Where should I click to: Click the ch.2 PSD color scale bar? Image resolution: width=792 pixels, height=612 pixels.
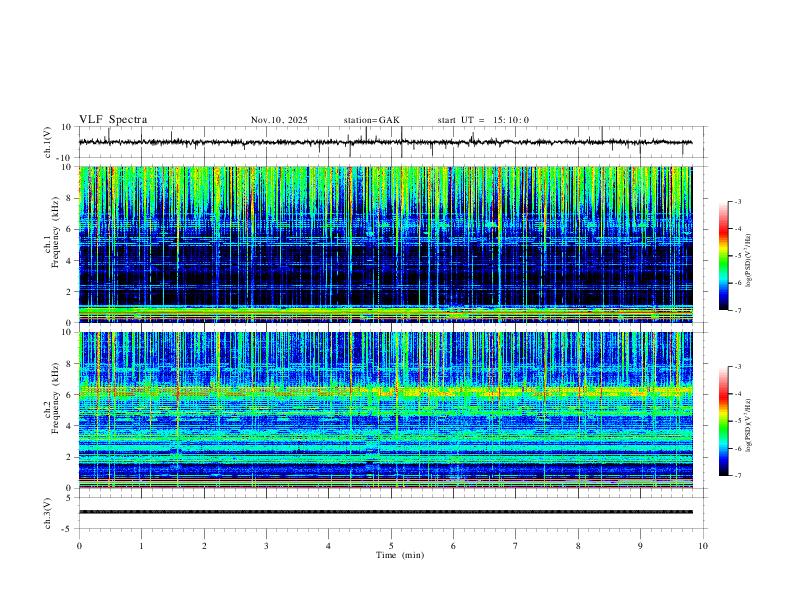tap(723, 421)
